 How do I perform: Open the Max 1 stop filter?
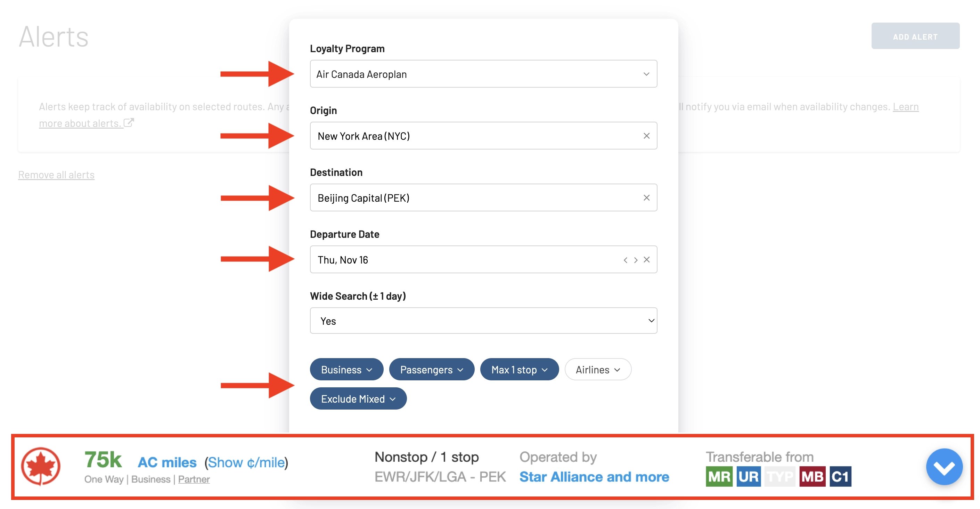[x=519, y=369]
